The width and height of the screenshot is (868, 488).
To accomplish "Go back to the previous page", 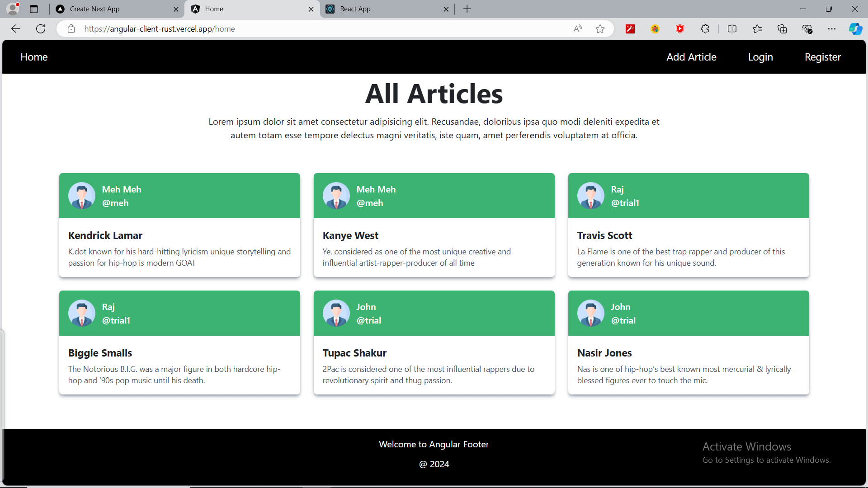I will click(x=16, y=29).
